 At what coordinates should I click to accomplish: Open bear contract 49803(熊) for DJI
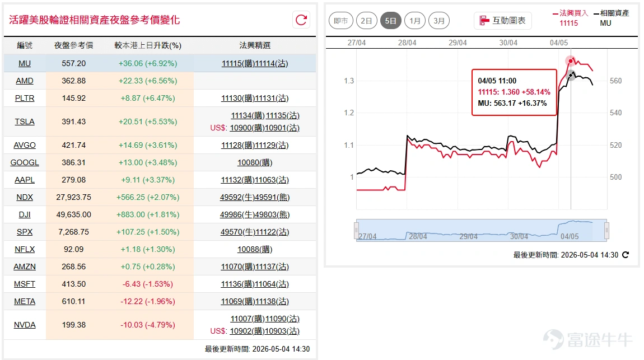point(272,214)
